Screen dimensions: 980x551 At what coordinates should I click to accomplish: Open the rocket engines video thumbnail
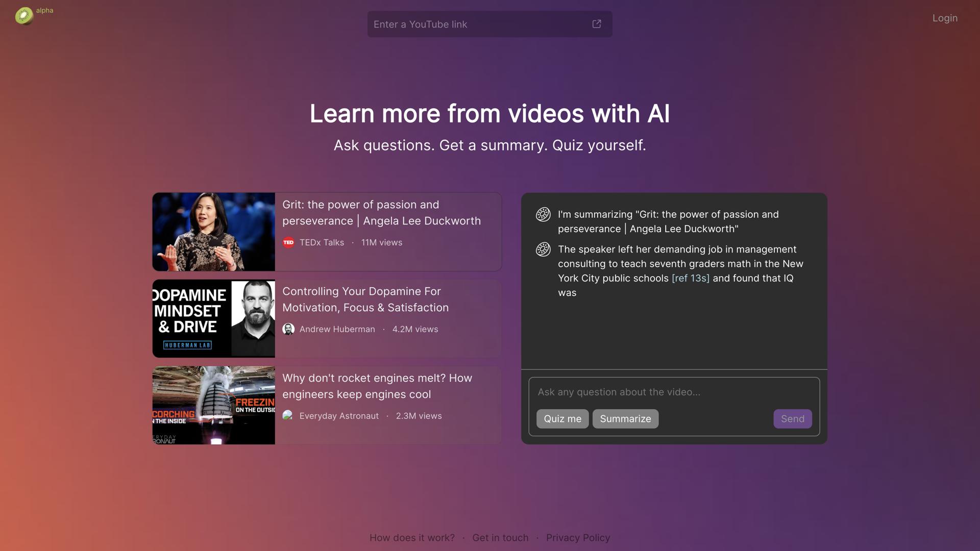click(x=213, y=405)
